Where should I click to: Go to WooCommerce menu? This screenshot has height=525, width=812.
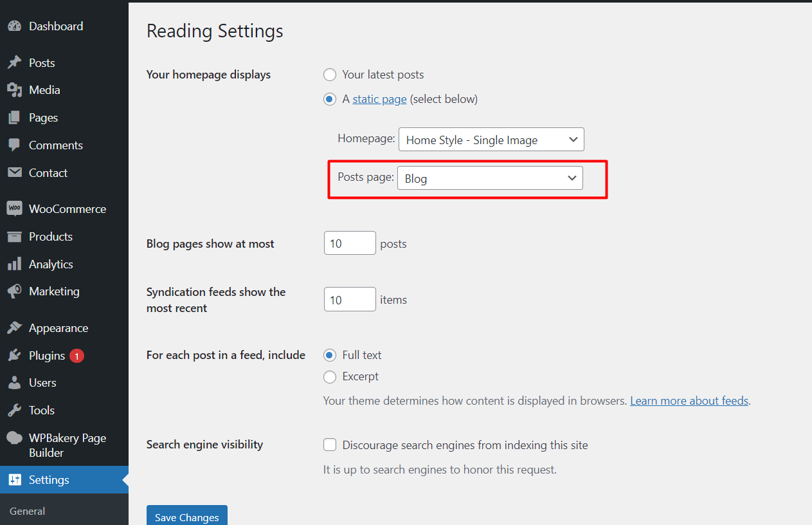coord(68,209)
